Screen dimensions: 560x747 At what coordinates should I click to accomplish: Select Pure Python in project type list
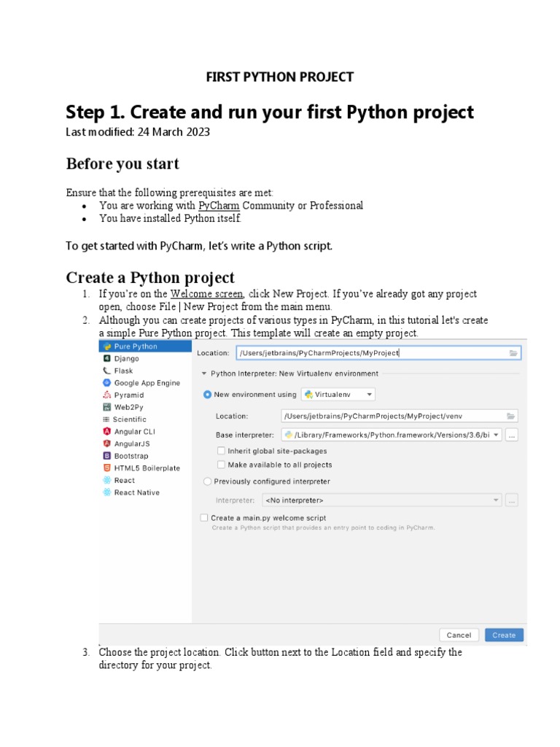(x=135, y=347)
